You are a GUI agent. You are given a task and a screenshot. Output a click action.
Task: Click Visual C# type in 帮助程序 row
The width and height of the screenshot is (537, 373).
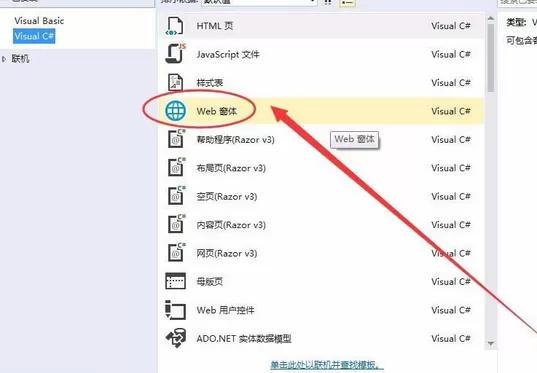click(x=451, y=140)
